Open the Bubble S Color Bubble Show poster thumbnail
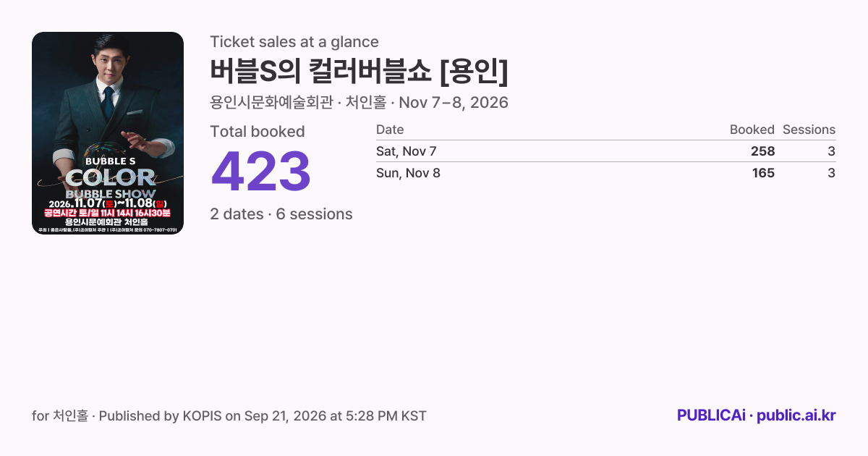 [108, 133]
